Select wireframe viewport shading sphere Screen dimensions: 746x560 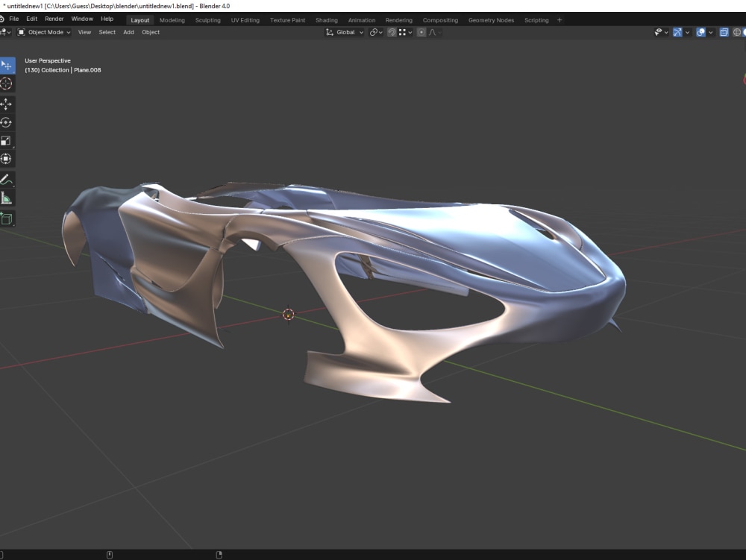[736, 32]
